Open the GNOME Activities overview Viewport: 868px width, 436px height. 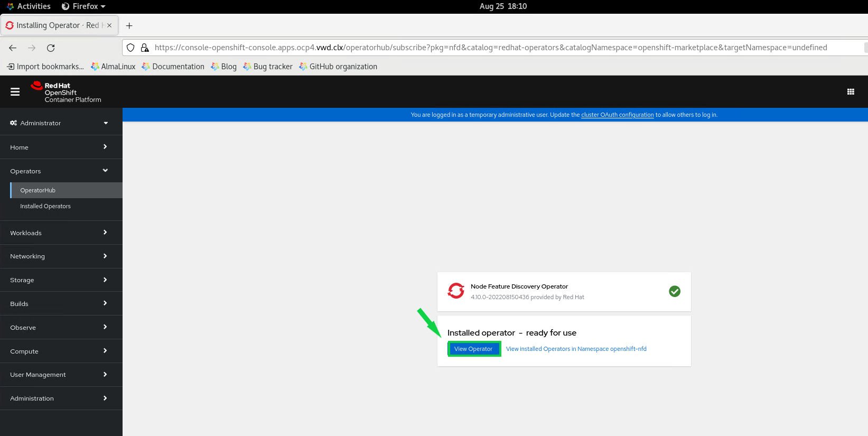[x=29, y=6]
